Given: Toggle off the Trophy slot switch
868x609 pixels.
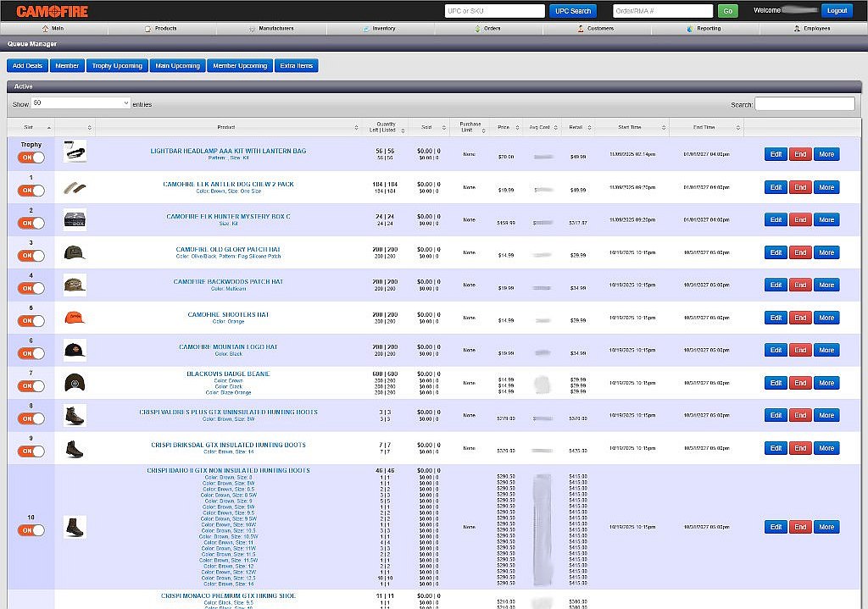Looking at the screenshot, I should pos(31,158).
